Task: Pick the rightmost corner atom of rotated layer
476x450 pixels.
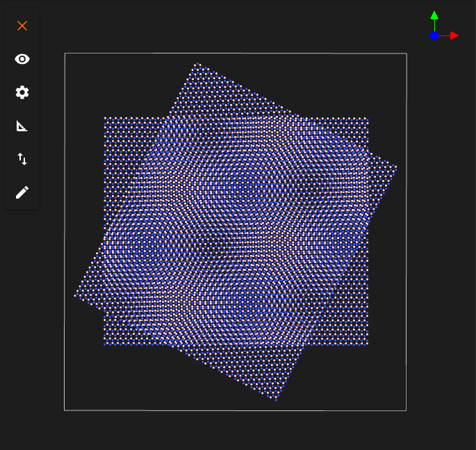Action: [x=396, y=166]
